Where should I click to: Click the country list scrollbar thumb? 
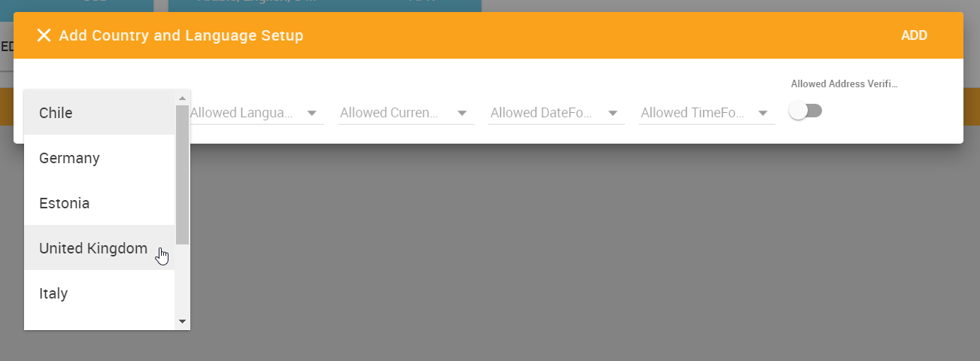click(182, 174)
